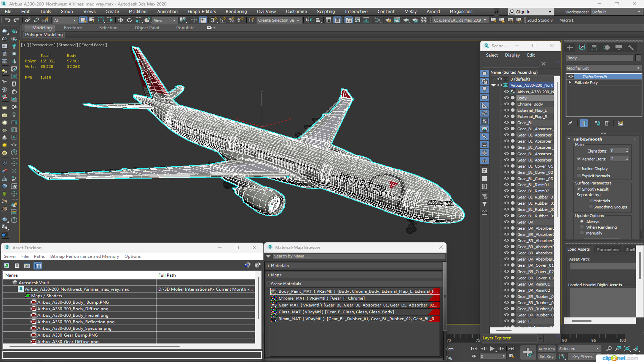644x362 pixels.
Task: Click the Pin Stack icon
Action: point(570,123)
